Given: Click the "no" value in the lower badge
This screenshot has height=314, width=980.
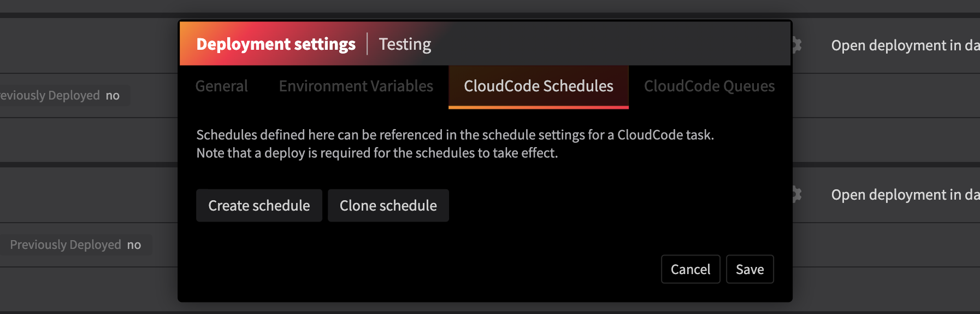Looking at the screenshot, I should pyautogui.click(x=134, y=245).
